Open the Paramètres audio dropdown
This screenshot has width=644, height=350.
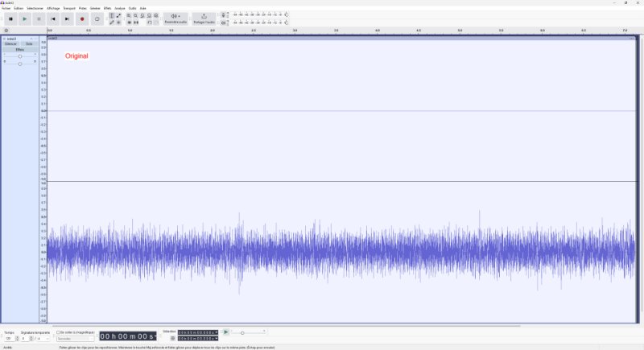click(x=175, y=18)
